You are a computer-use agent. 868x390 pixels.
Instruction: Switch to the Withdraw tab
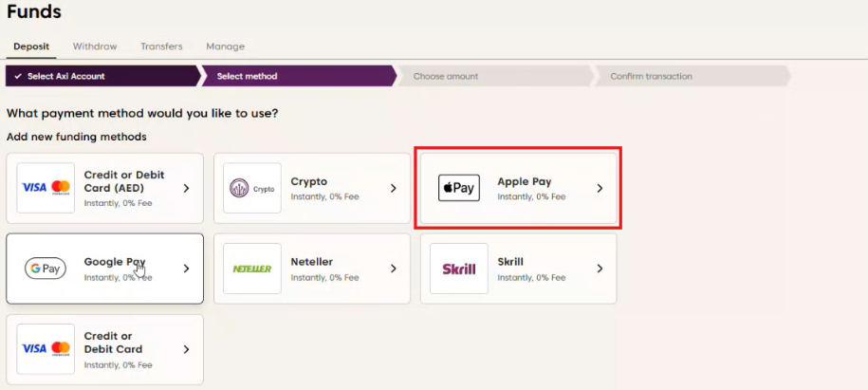(x=95, y=46)
